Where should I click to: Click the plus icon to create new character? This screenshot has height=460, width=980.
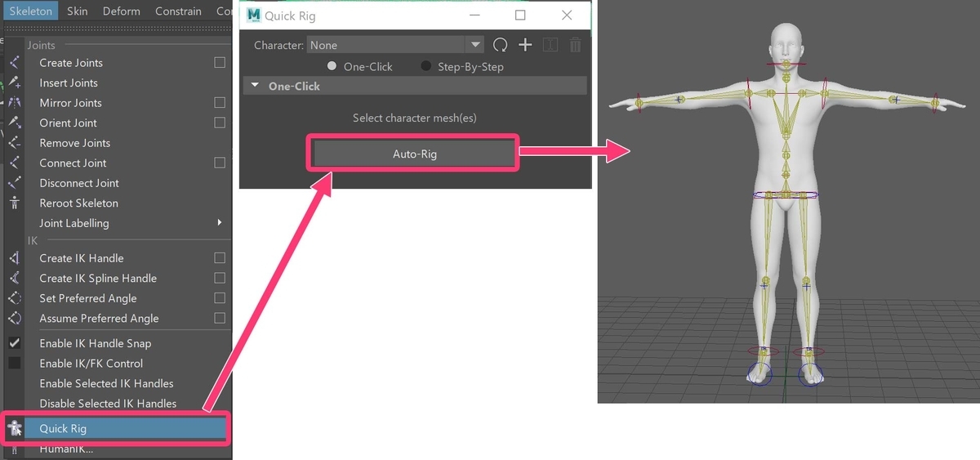coord(525,45)
